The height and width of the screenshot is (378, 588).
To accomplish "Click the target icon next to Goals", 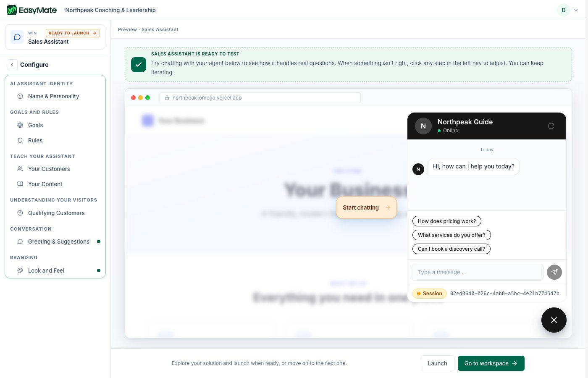I will (20, 125).
